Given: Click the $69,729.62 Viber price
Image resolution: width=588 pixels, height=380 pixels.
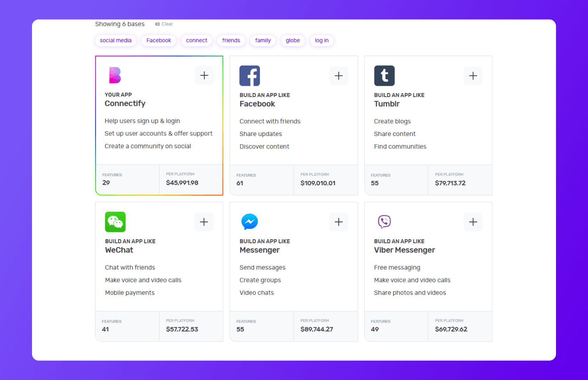Looking at the screenshot, I should (x=451, y=329).
